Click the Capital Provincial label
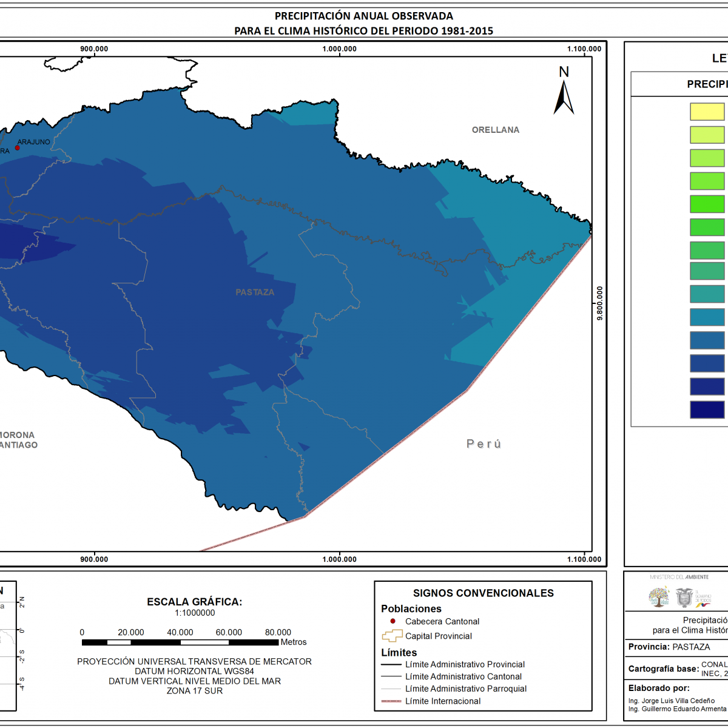 tap(439, 636)
